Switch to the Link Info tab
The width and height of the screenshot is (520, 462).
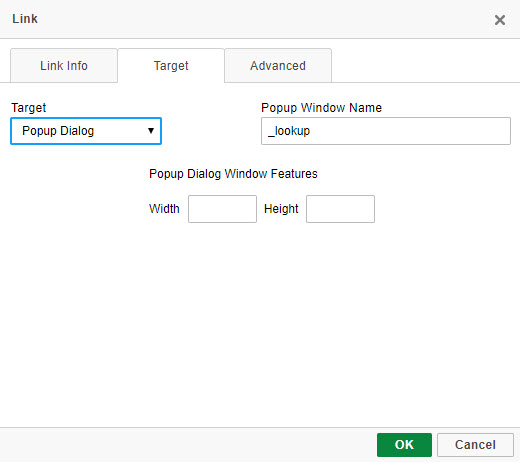click(x=64, y=66)
